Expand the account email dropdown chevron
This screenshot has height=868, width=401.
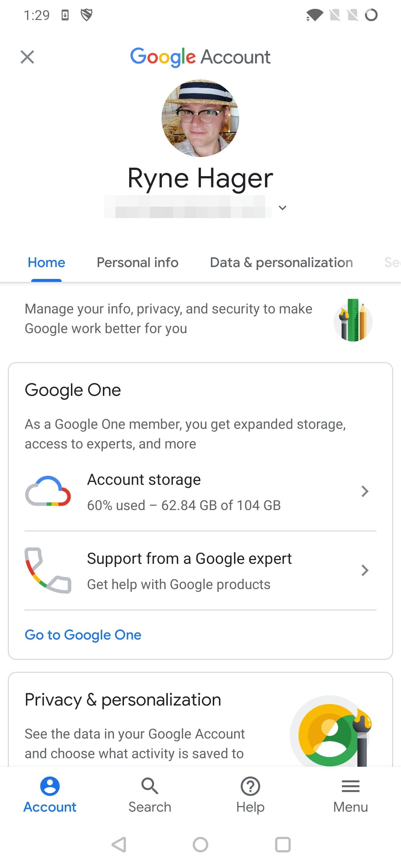(x=283, y=208)
